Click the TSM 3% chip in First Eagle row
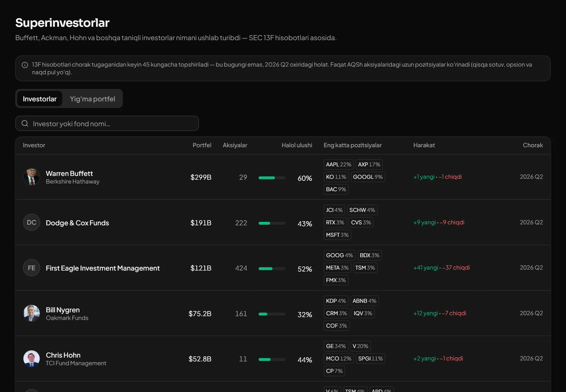Image resolution: width=566 pixels, height=392 pixels. coord(365,268)
